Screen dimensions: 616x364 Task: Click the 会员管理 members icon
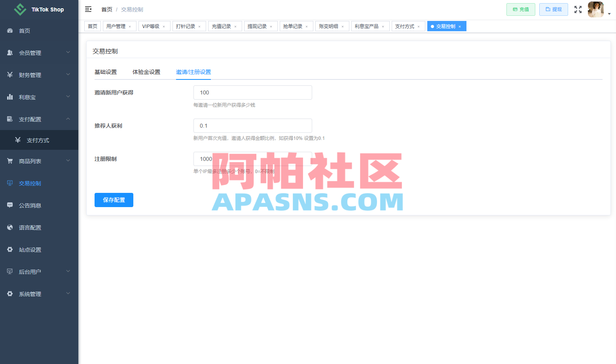(x=10, y=53)
